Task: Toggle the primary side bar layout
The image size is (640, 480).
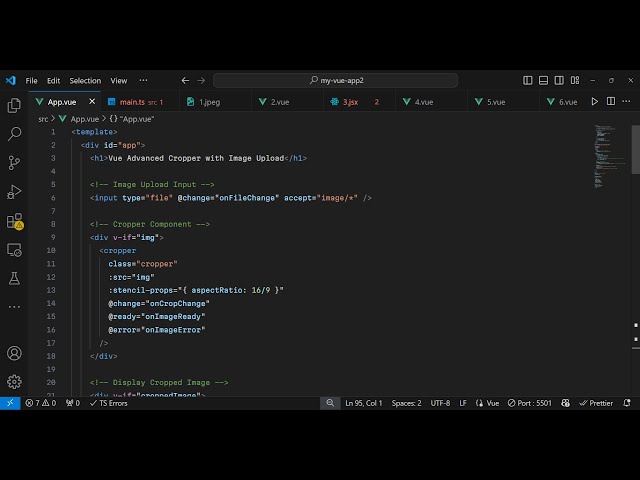Action: point(528,80)
